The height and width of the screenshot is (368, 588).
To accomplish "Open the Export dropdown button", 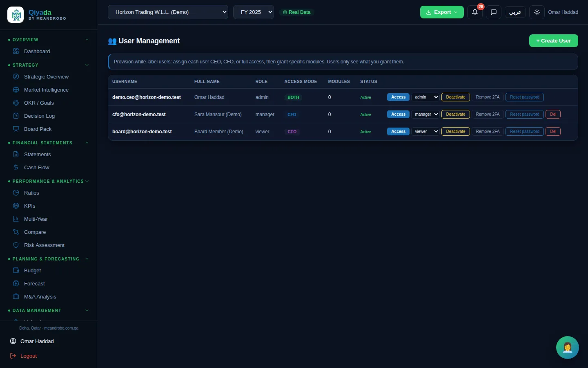I will (442, 12).
